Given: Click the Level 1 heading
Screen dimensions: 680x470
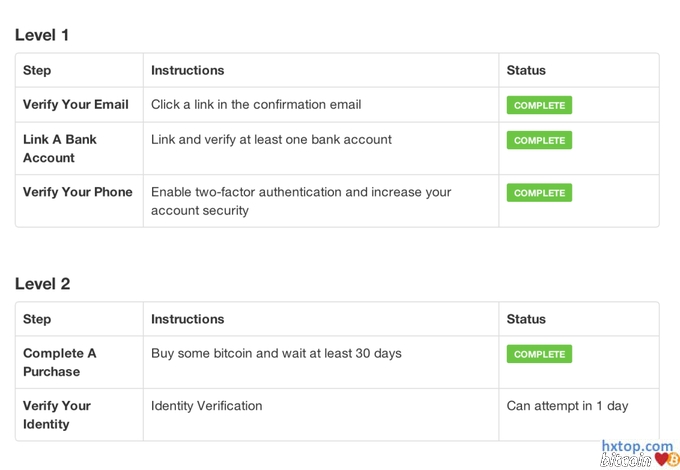Looking at the screenshot, I should click(x=42, y=35).
